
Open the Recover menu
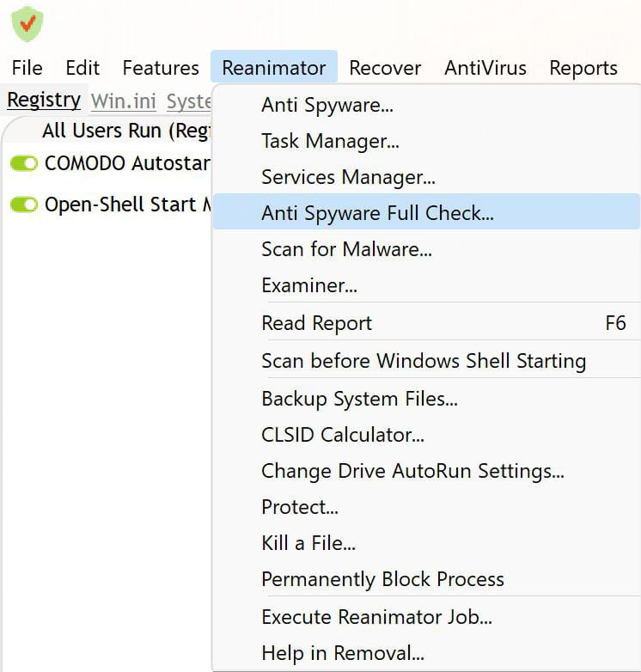385,68
